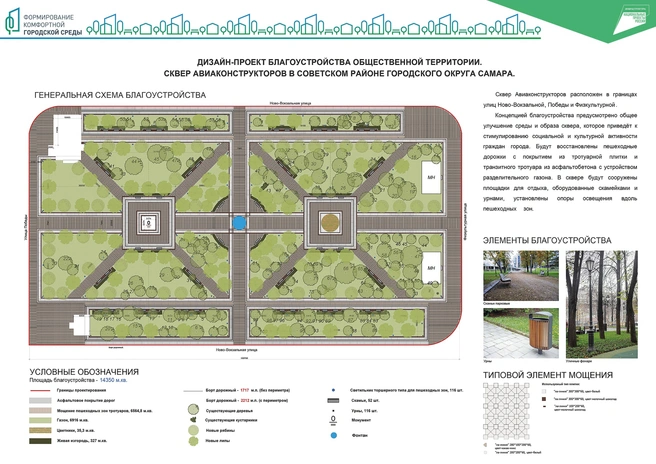
Task: Click the 'Существующие кустарники' legend label
Action: coord(231,420)
